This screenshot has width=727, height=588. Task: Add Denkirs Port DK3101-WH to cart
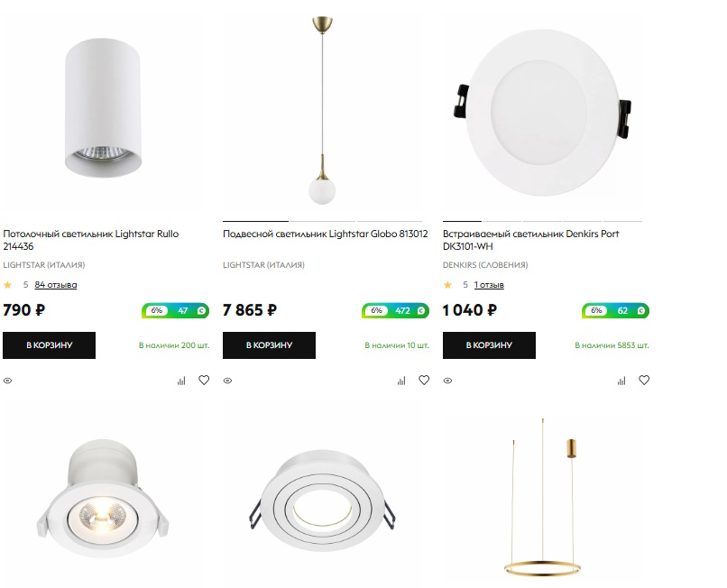pos(489,345)
